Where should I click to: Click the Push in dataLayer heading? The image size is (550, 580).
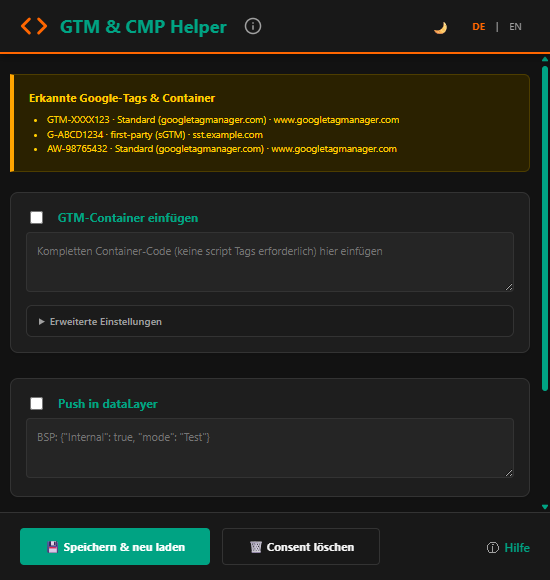[108, 404]
